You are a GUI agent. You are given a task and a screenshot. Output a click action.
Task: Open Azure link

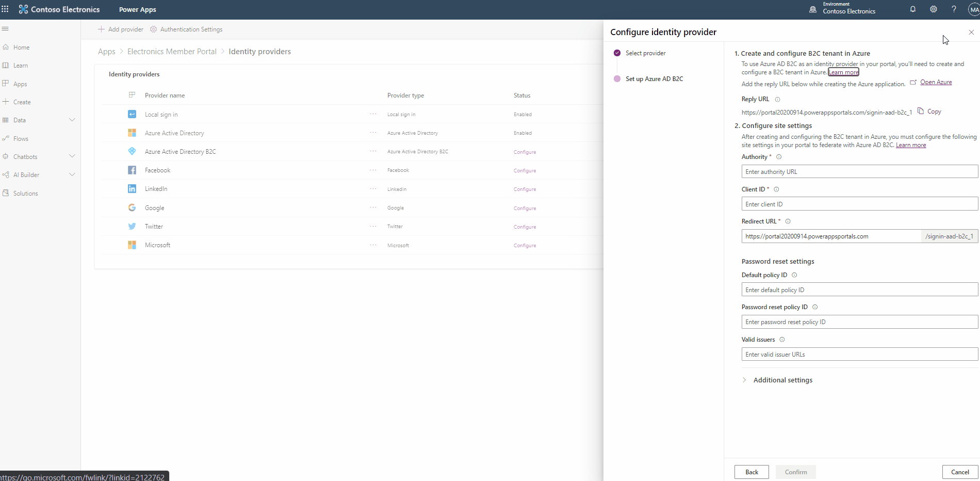[x=936, y=83]
